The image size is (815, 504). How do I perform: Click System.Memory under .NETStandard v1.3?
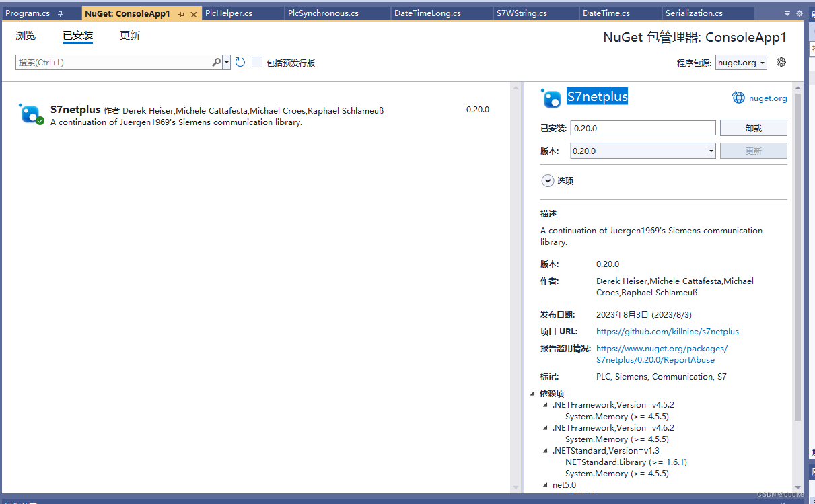pyautogui.click(x=617, y=474)
